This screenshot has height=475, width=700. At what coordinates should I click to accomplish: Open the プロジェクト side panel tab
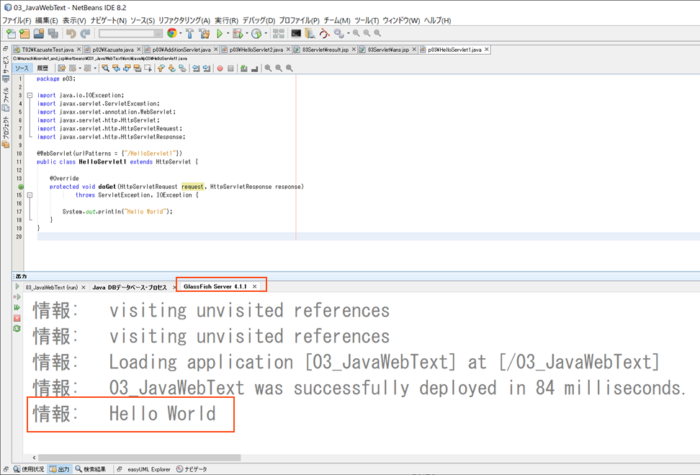(x=5, y=132)
